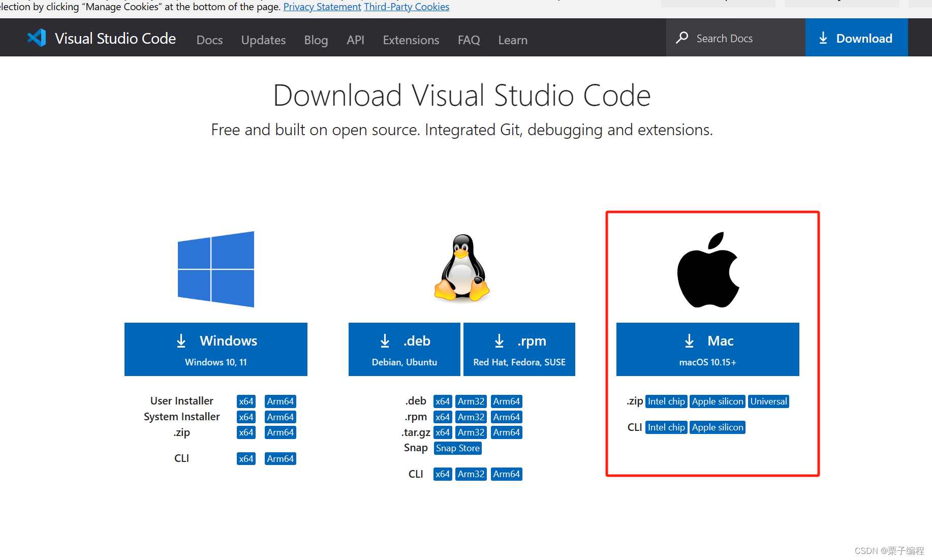Screen dimensions: 932x560
Task: Select Arm64 for Linux .tar.gz
Action: [507, 432]
